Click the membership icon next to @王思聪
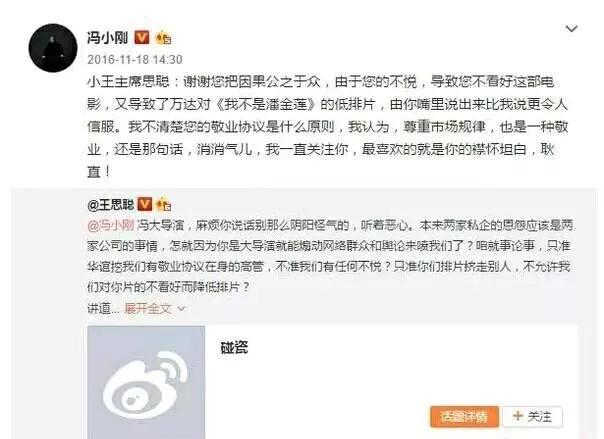The width and height of the screenshot is (604, 439). [x=164, y=204]
